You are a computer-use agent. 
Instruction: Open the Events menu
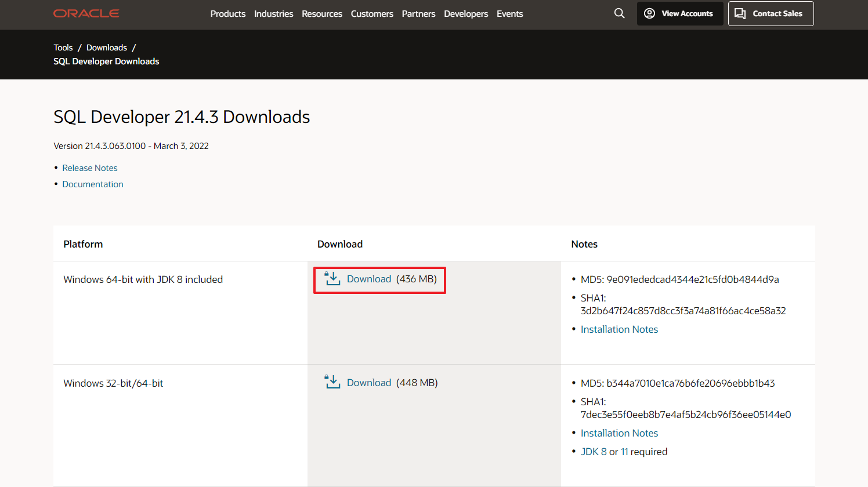pos(510,14)
